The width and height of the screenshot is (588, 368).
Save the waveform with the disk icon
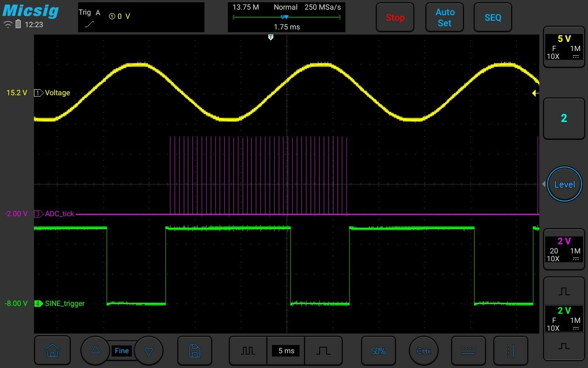194,351
